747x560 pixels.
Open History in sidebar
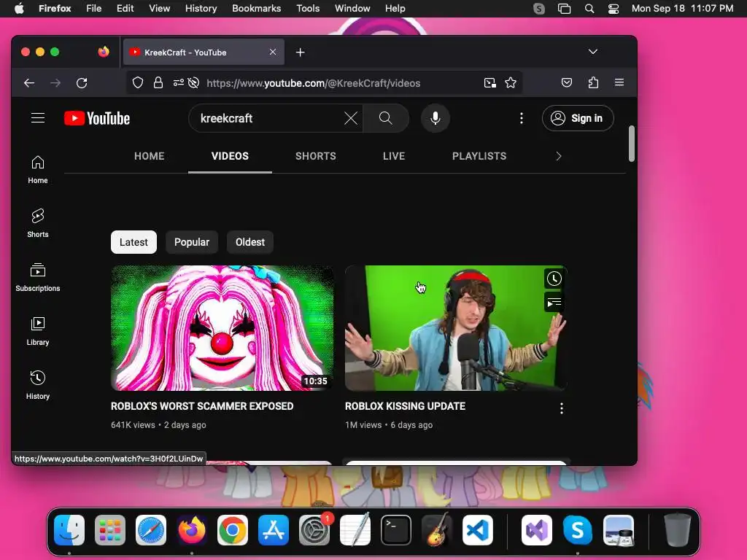(x=38, y=385)
